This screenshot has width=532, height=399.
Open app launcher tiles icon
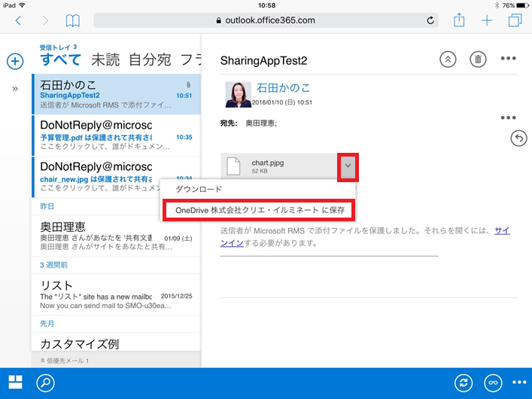tap(15, 382)
